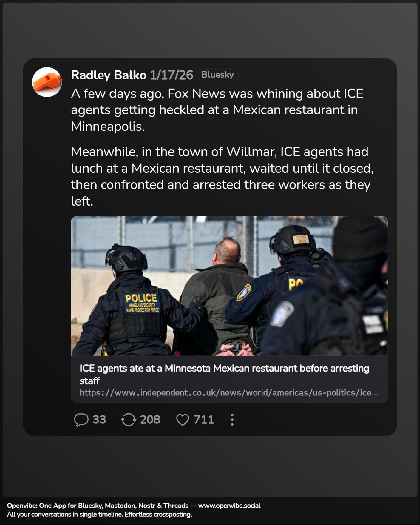
Task: Open the three-dot more options menu
Action: point(232,420)
